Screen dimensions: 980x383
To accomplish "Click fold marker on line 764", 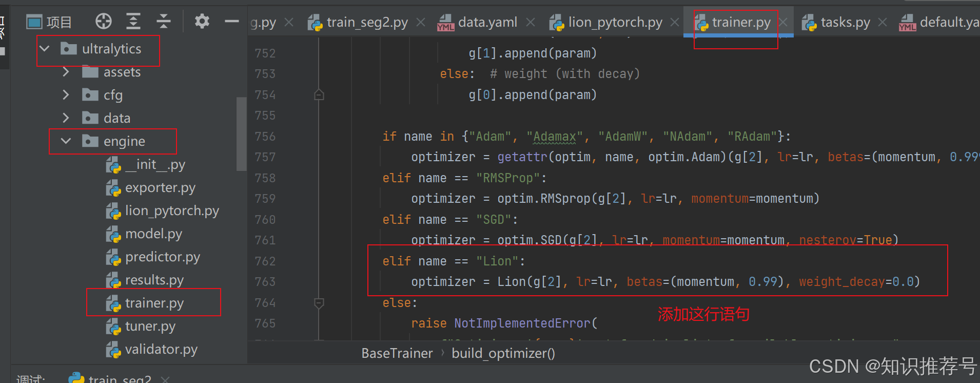I will tap(319, 303).
